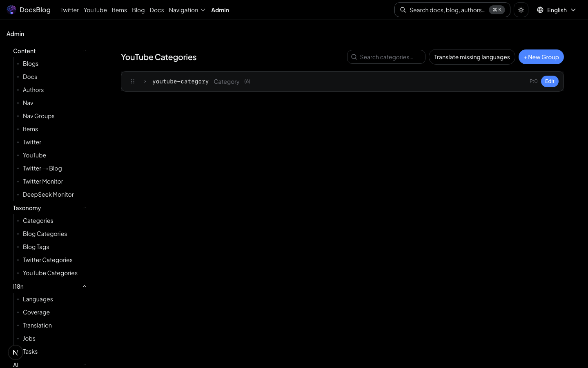The height and width of the screenshot is (368, 588).
Task: Open the Navigation dropdown menu
Action: pyautogui.click(x=187, y=10)
